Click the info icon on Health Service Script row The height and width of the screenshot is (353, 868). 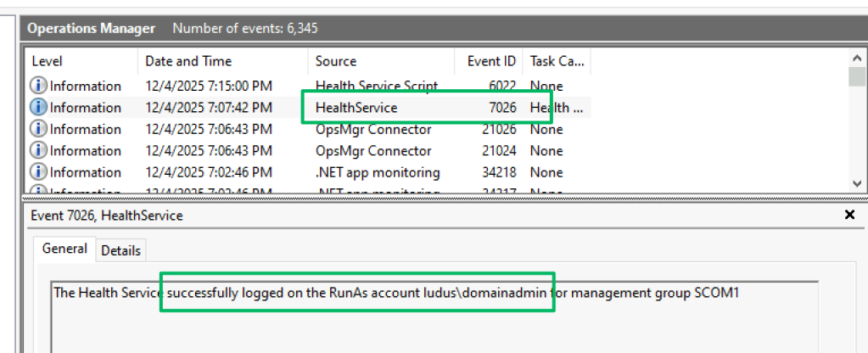coord(39,86)
